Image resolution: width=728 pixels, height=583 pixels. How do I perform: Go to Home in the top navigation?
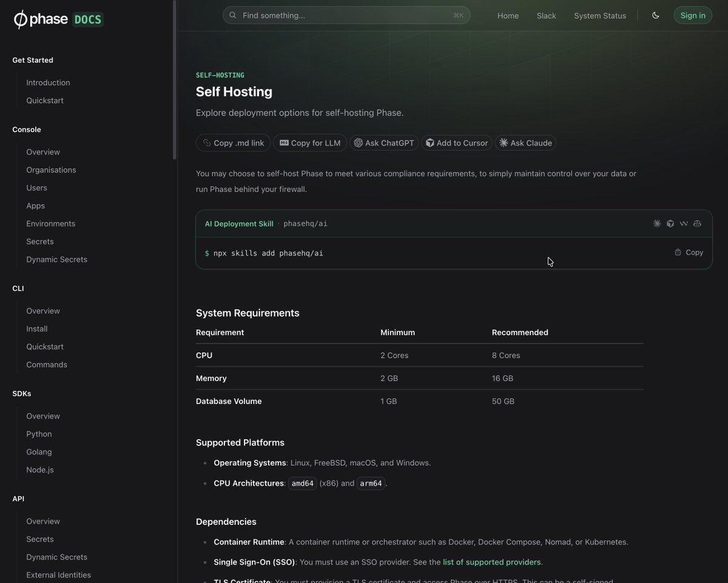[x=508, y=16]
